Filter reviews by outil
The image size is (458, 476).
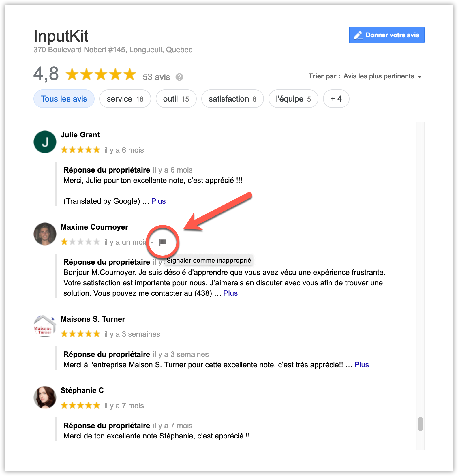pos(176,99)
